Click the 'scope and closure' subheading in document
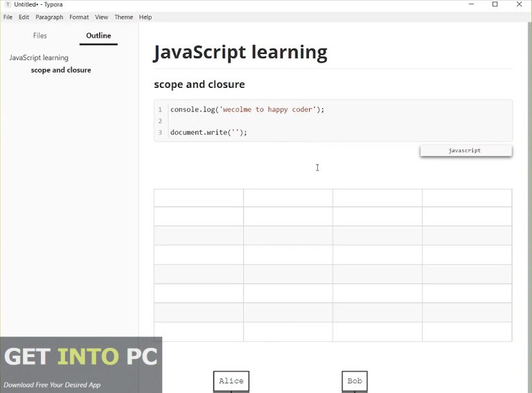The width and height of the screenshot is (532, 393). coord(199,84)
